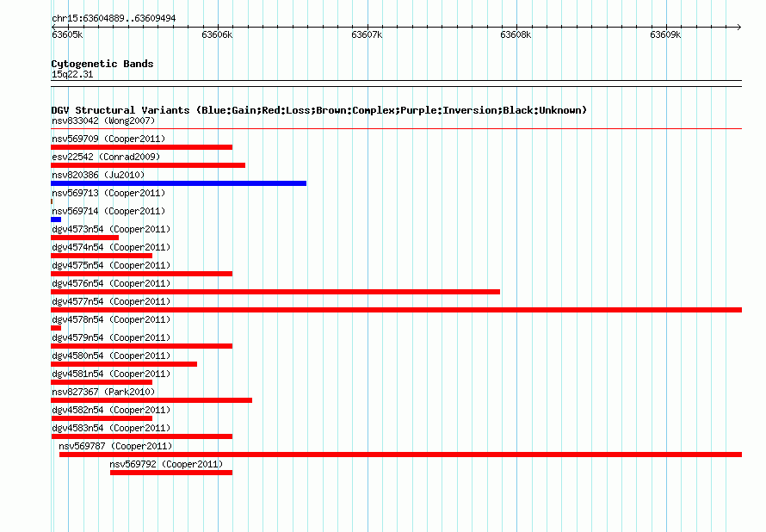
Task: Click the 15q22.31 cytogenetic band bar
Action: tap(396, 84)
